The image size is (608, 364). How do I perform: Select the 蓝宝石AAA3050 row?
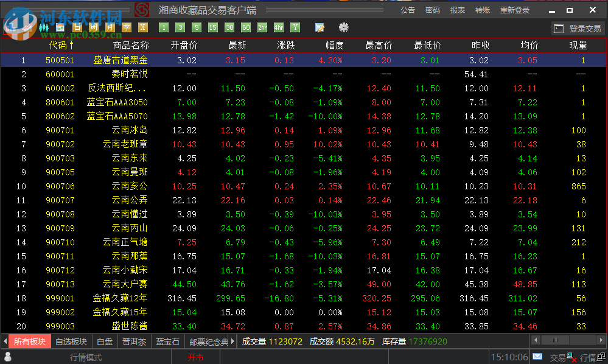click(304, 102)
